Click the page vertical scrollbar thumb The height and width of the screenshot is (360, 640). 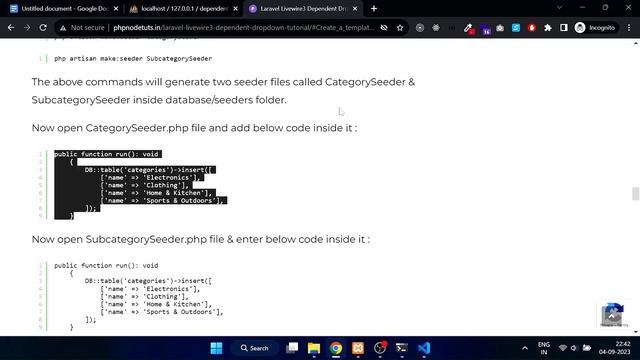636,194
